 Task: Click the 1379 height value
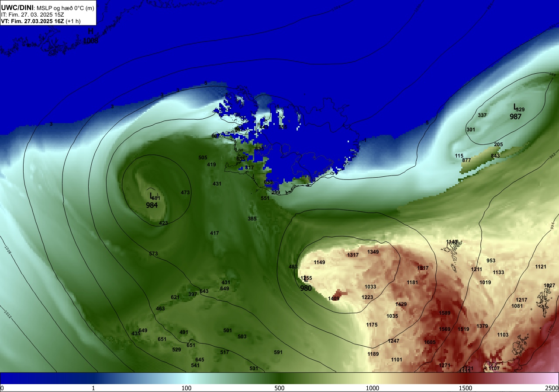(x=482, y=326)
